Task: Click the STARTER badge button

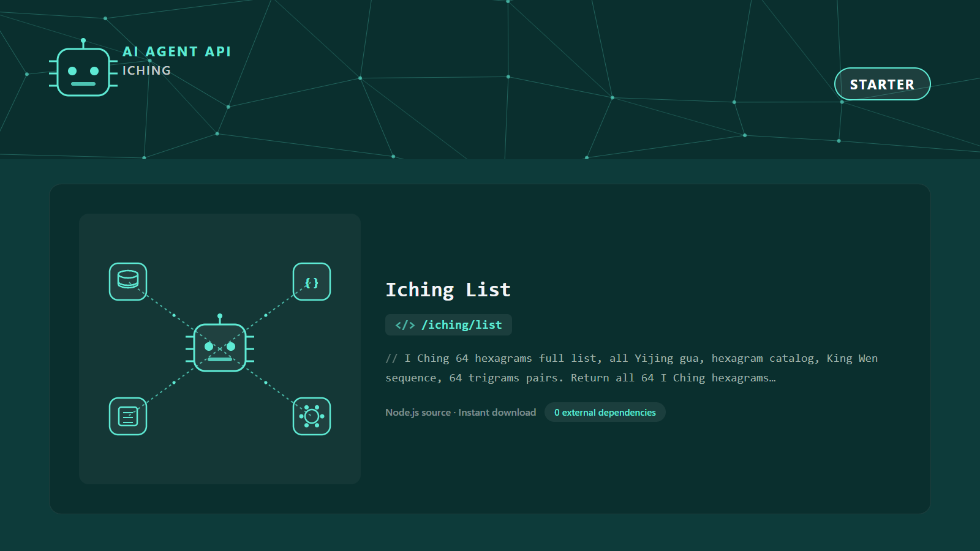Action: tap(882, 84)
